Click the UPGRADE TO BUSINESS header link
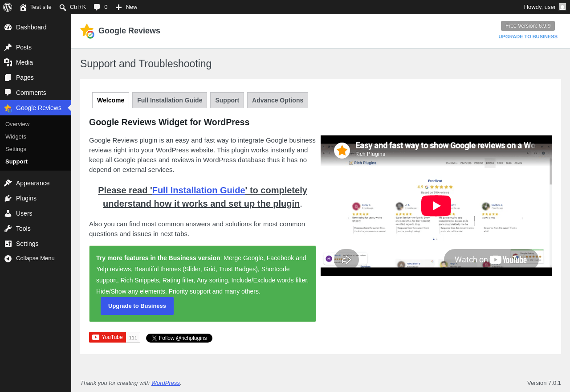570x392 pixels. pyautogui.click(x=528, y=37)
